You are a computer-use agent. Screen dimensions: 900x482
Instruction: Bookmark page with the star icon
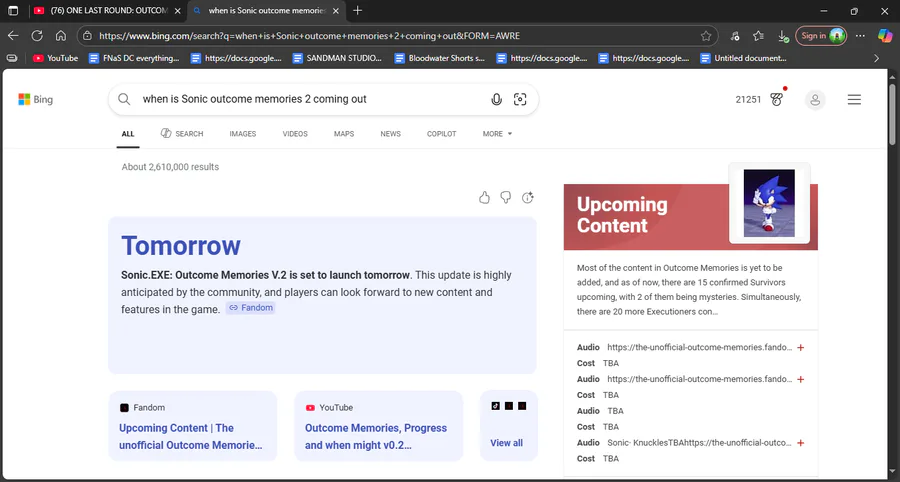(x=706, y=35)
